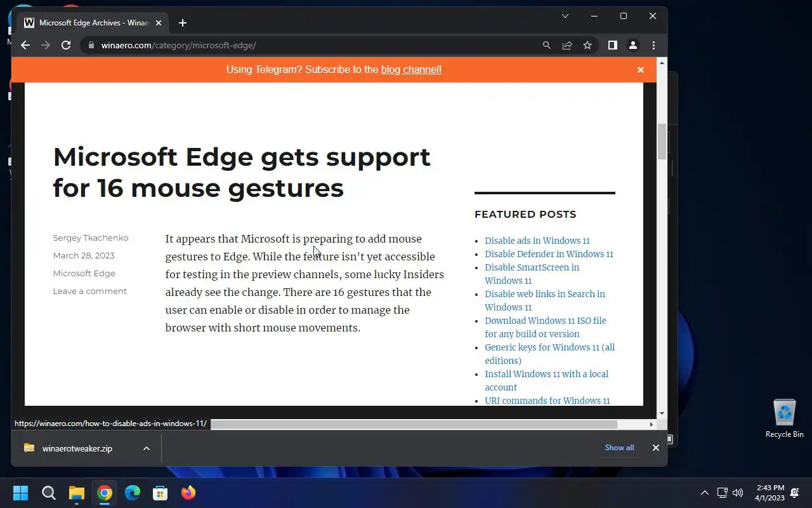Show all downloads
Viewport: 812px width, 508px height.
[x=619, y=448]
